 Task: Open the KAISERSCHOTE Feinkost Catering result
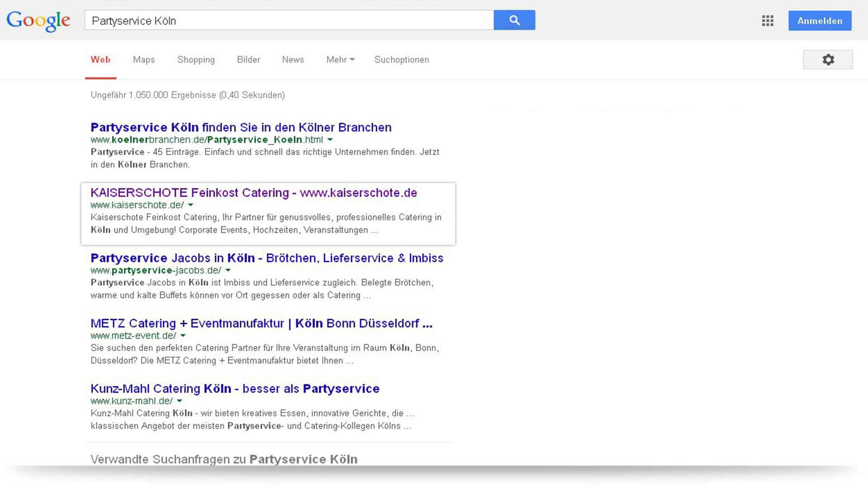click(254, 193)
